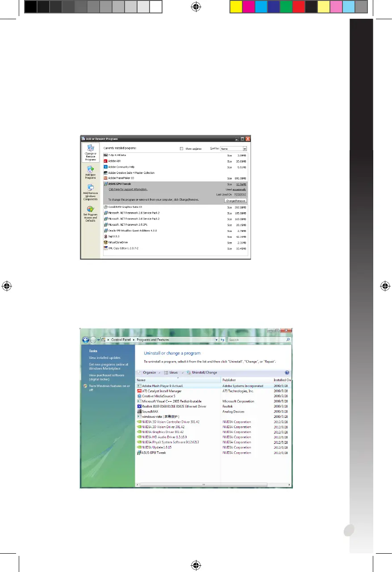Click the 32.56MB size value of ASUS GPU Tweak
This screenshot has height=572, width=392.
point(241,184)
